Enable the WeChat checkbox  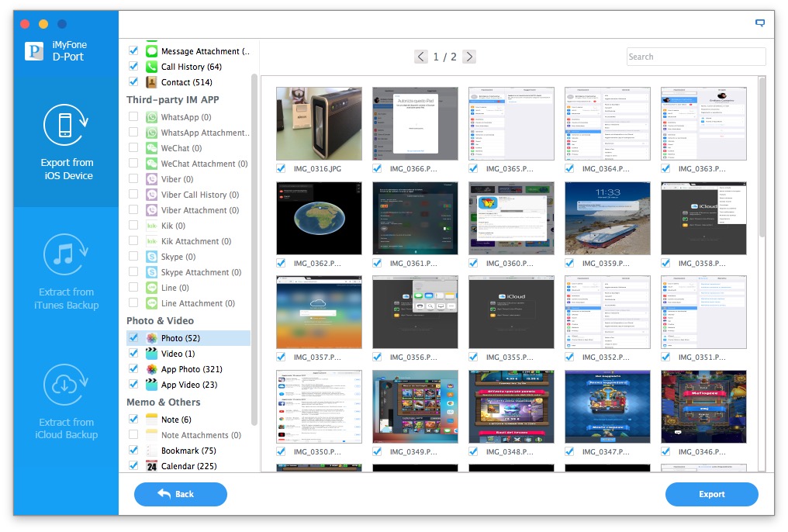(133, 148)
